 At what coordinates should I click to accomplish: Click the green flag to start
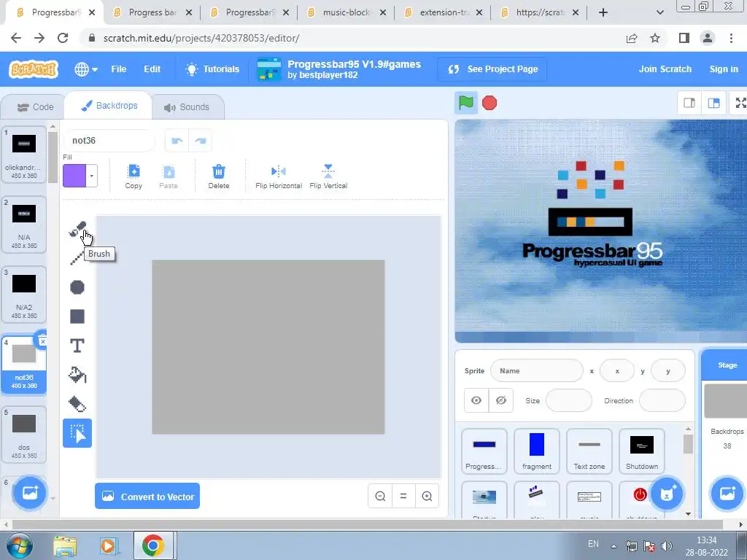[x=466, y=103]
